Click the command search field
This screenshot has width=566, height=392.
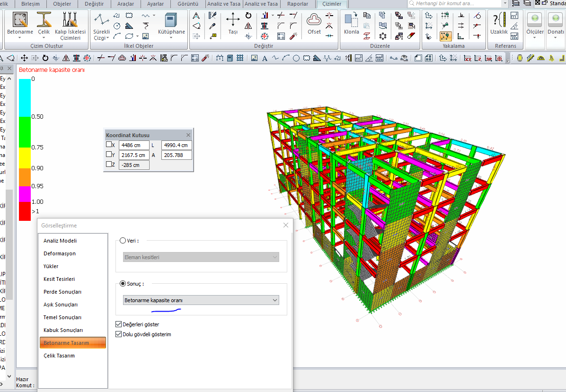coord(457,3)
